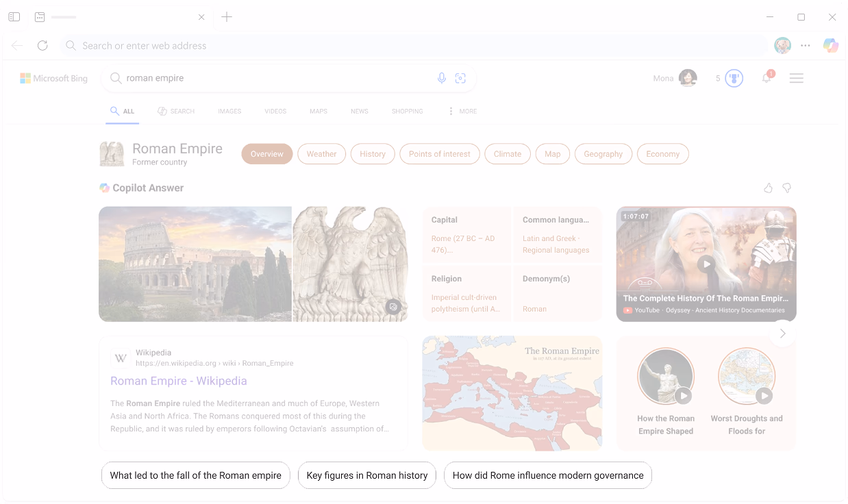Give thumbs down to Copilot Answer
The image size is (848, 504).
787,188
